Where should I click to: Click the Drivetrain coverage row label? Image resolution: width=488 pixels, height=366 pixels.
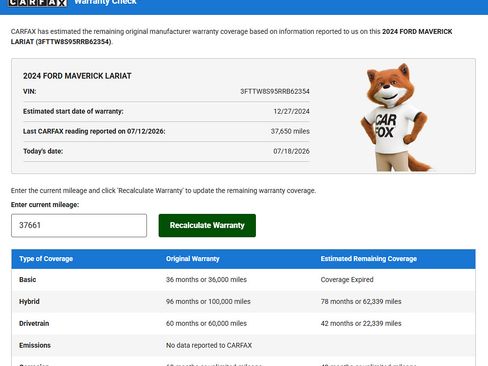(34, 323)
